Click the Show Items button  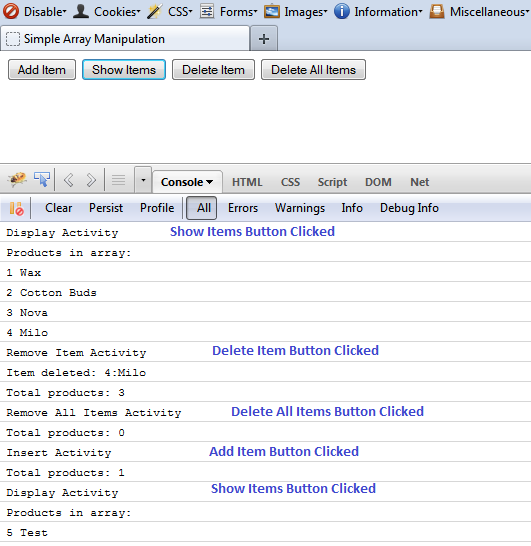coord(124,70)
